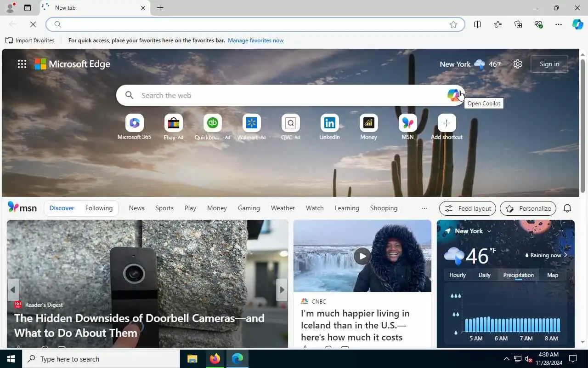
Task: Open Browser essentials heart icon
Action: pos(538,24)
